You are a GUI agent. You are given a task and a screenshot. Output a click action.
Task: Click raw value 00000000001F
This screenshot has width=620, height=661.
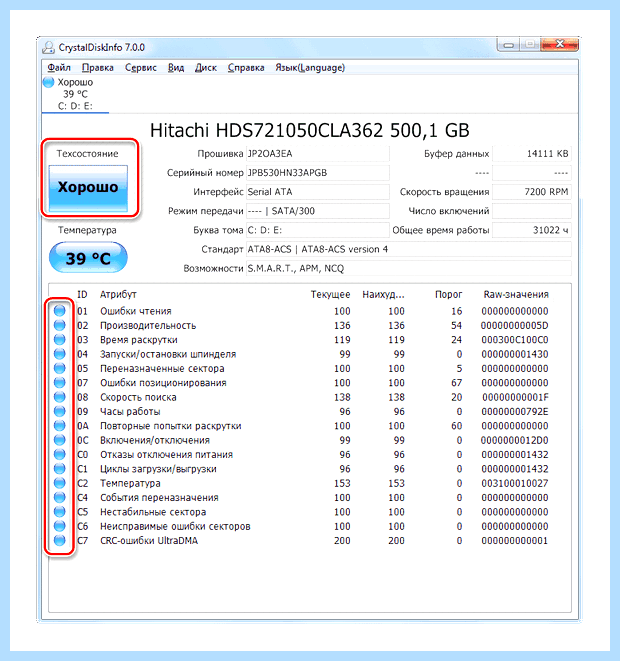coord(515,397)
